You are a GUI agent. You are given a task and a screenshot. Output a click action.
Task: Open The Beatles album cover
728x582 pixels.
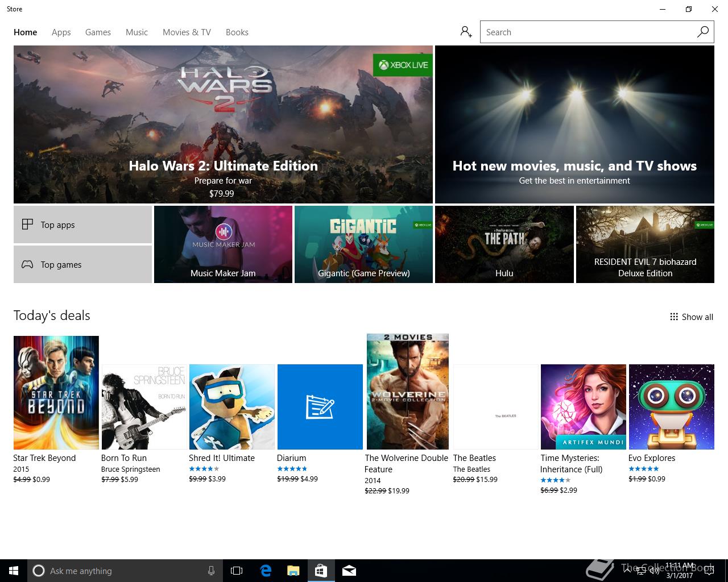click(x=495, y=407)
